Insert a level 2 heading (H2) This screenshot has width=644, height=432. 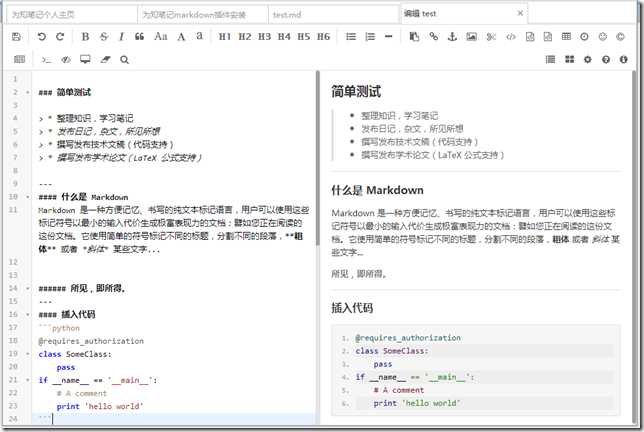coord(245,37)
